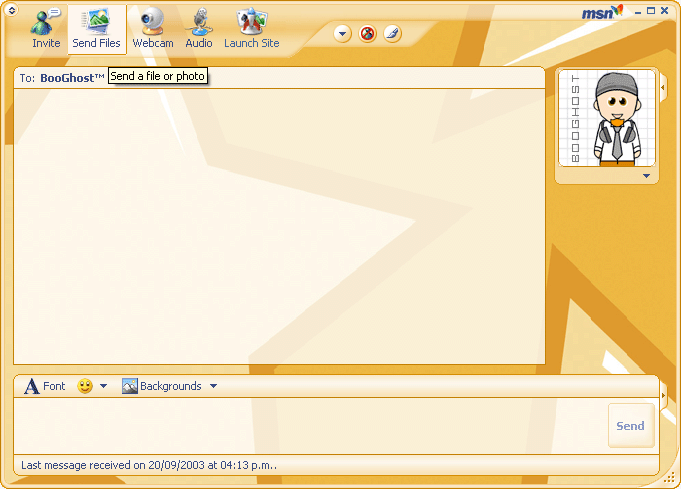Collapse the display picture side panel
The height and width of the screenshot is (489, 681).
663,88
